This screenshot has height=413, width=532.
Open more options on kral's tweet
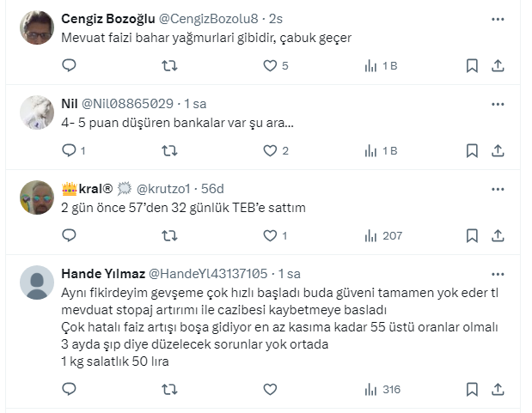point(498,188)
